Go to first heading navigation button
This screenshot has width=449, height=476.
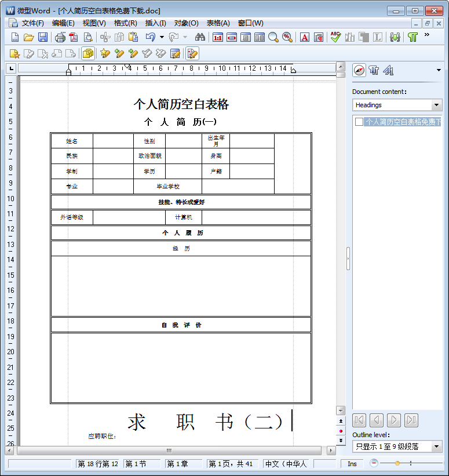(x=359, y=420)
